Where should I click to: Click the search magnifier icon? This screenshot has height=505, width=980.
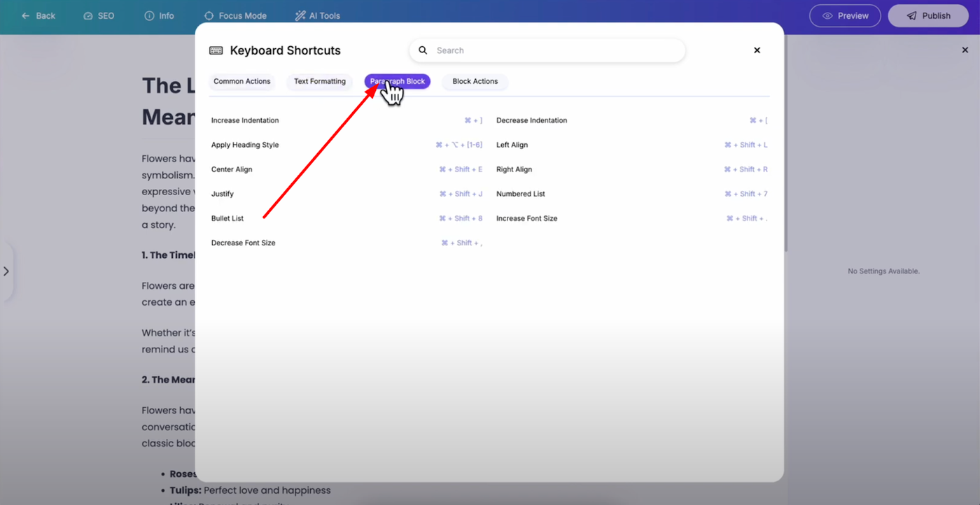423,50
